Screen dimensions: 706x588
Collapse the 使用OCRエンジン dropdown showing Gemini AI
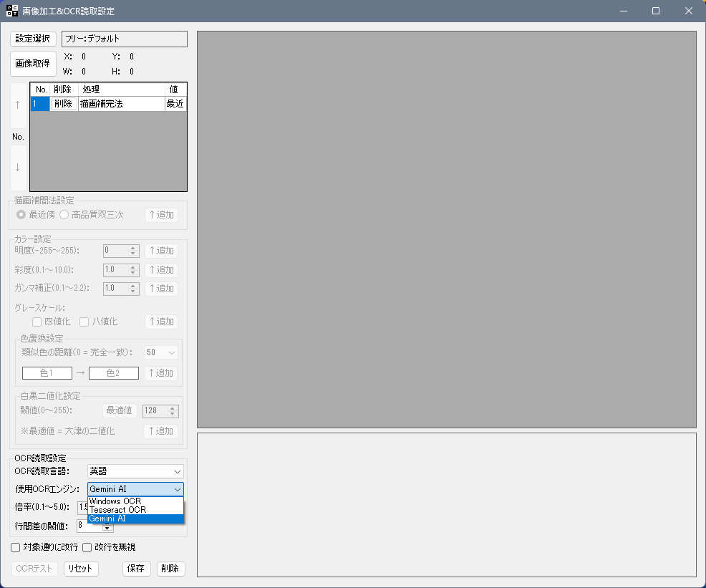click(x=135, y=489)
